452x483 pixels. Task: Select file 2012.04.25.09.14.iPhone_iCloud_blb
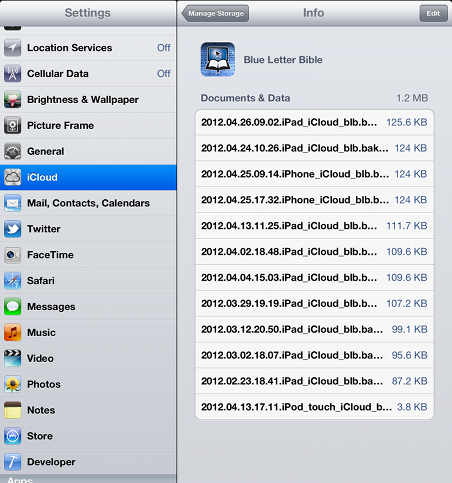[x=315, y=174]
